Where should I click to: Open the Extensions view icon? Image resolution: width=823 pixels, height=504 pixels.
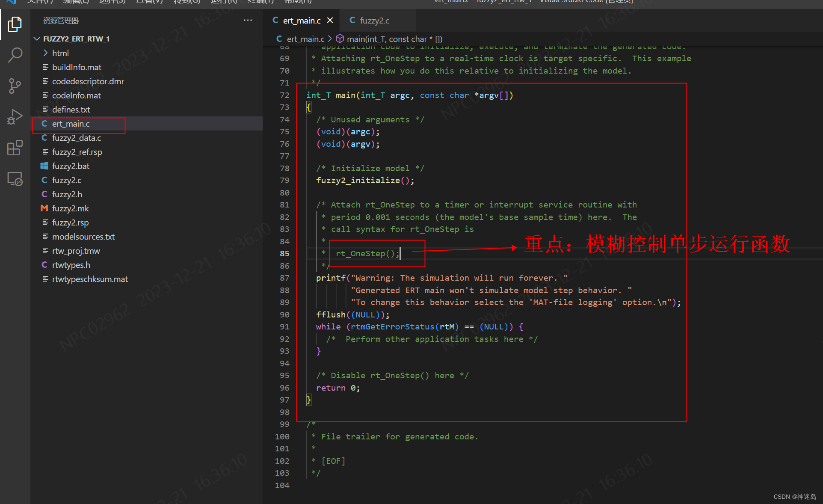(15, 148)
